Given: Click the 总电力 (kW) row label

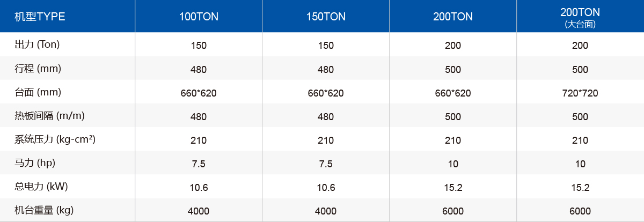Looking at the screenshot, I should click(41, 187).
